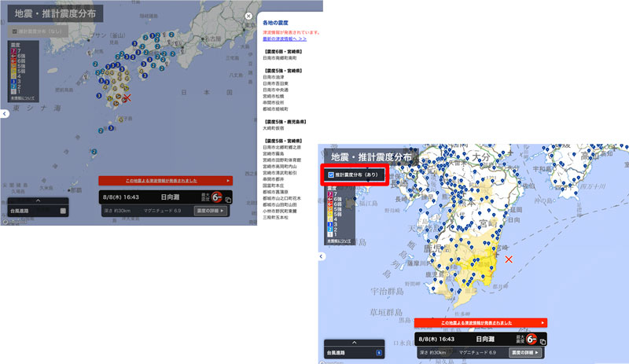This screenshot has height=364, width=629.
Task: Click the copy icon in the right earthquake info bar
Action: click(543, 342)
